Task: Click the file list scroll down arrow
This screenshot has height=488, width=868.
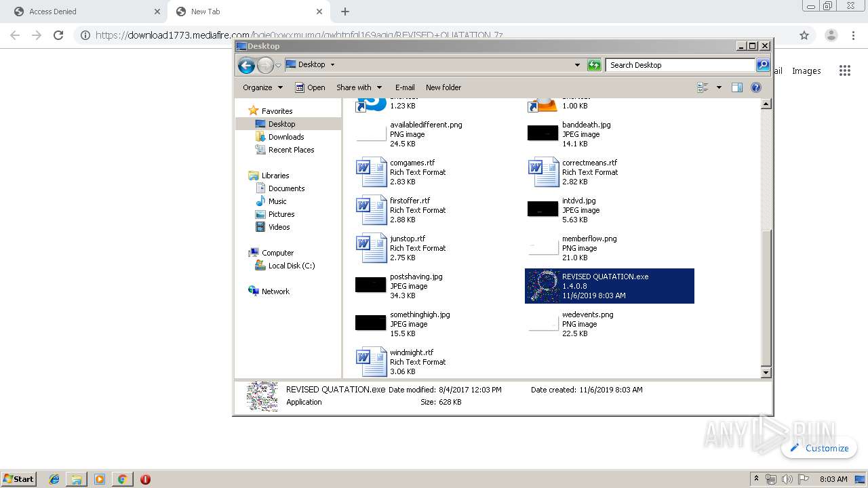Action: coord(766,373)
